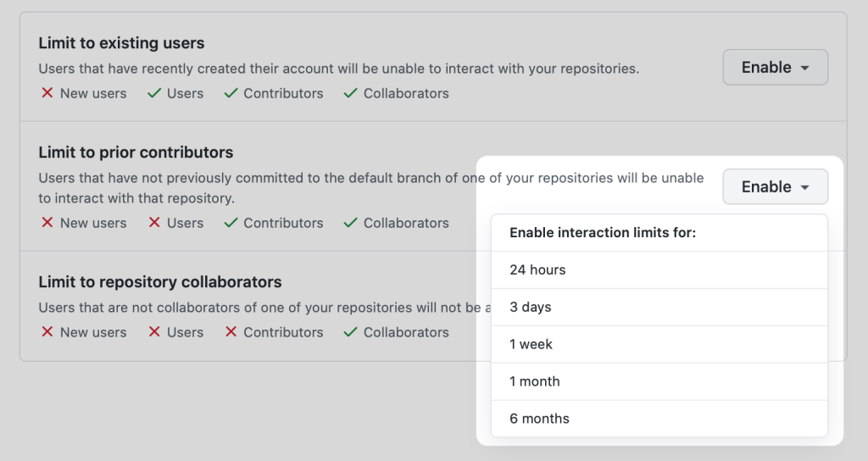Collapse Enable dropdown for Limit to prior contributors

click(x=775, y=187)
